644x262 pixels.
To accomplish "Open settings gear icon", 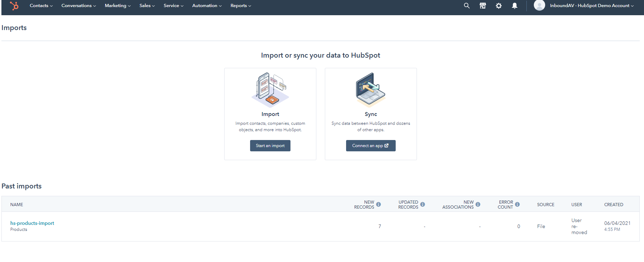I will point(499,6).
